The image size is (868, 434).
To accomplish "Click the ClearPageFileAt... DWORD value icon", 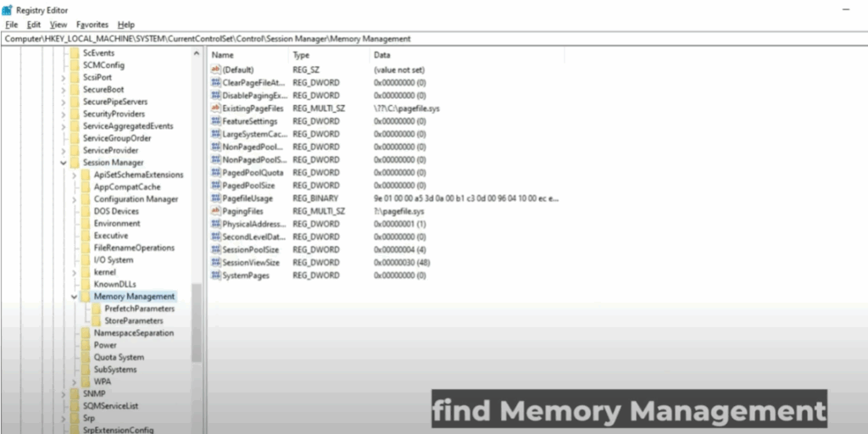I will pyautogui.click(x=216, y=82).
